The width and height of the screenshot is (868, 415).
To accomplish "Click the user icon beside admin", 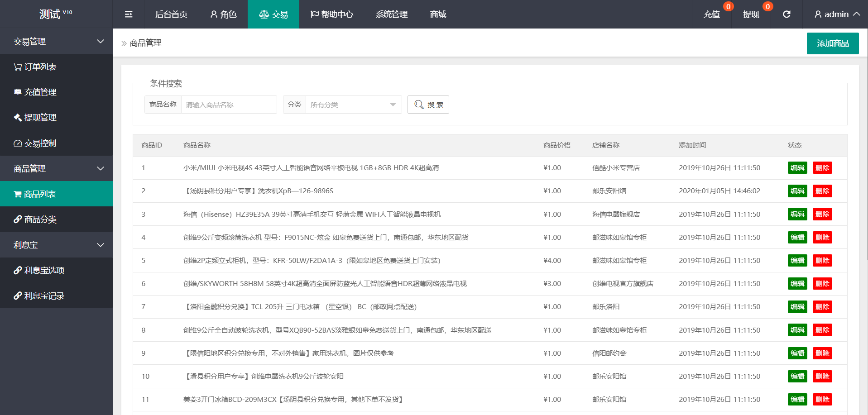I will coord(818,14).
